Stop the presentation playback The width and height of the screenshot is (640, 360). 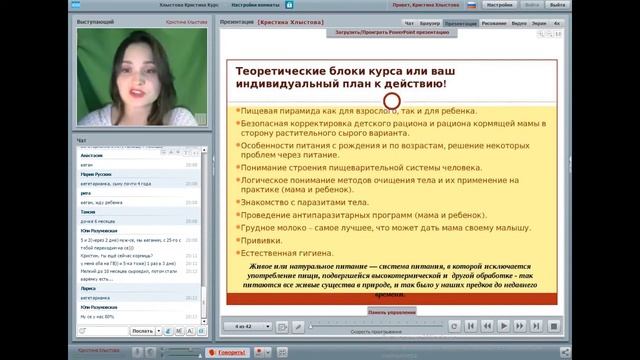554,326
